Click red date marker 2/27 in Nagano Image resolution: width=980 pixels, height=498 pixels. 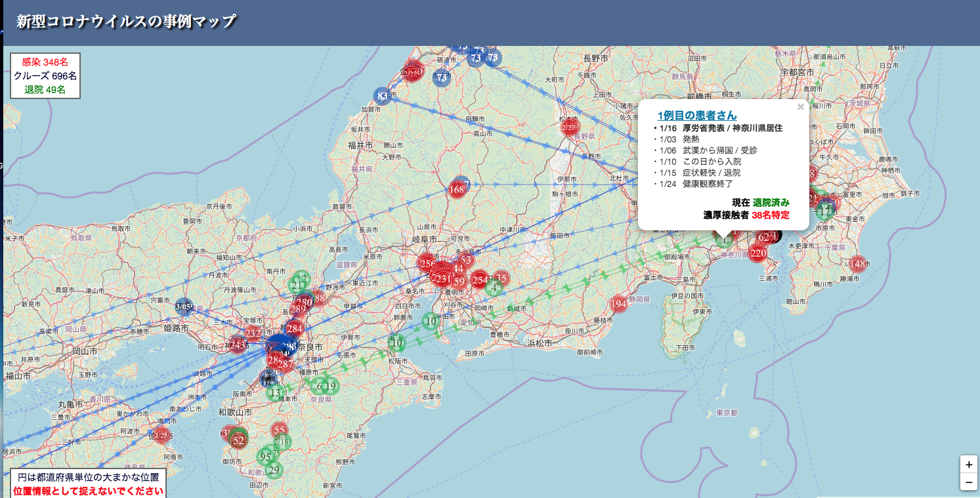[x=570, y=127]
